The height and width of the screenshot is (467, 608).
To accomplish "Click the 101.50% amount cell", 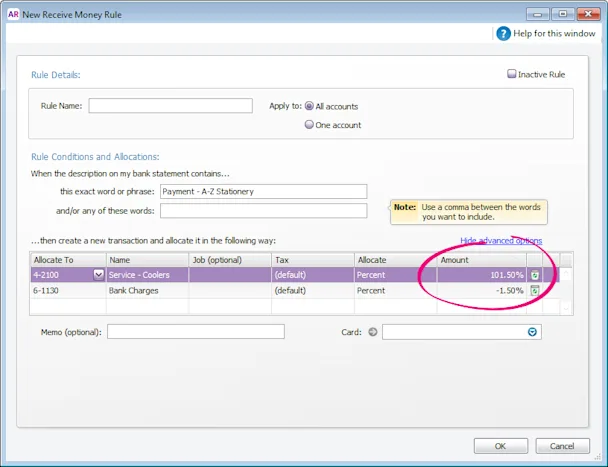I will [482, 275].
